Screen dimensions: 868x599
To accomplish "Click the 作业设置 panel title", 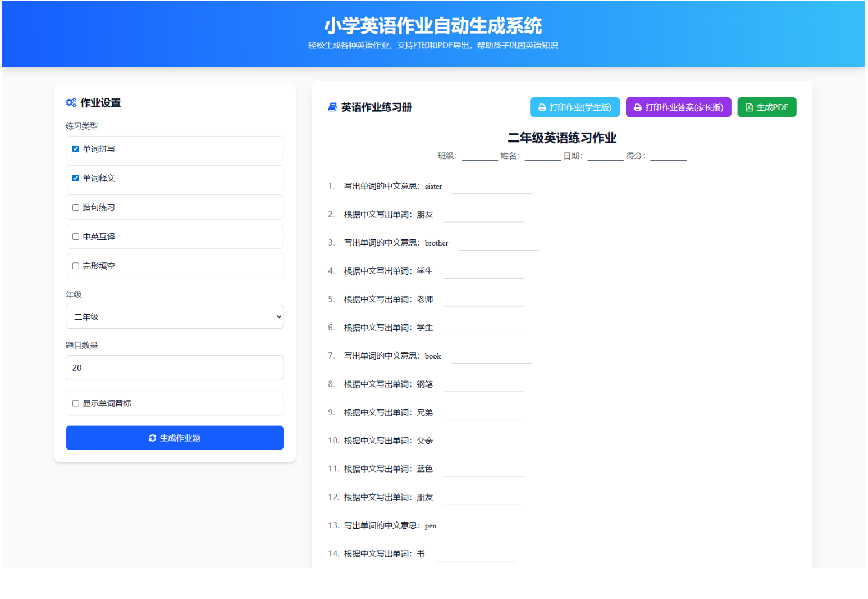I will point(100,102).
